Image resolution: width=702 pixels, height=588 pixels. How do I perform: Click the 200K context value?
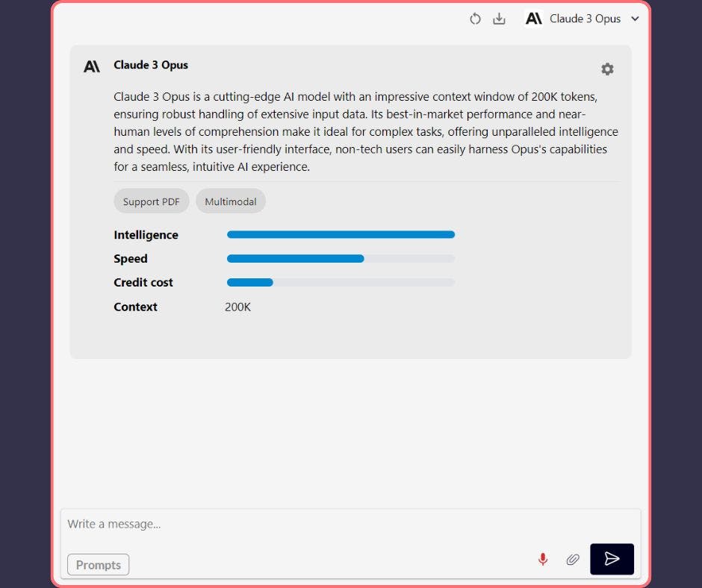click(237, 307)
